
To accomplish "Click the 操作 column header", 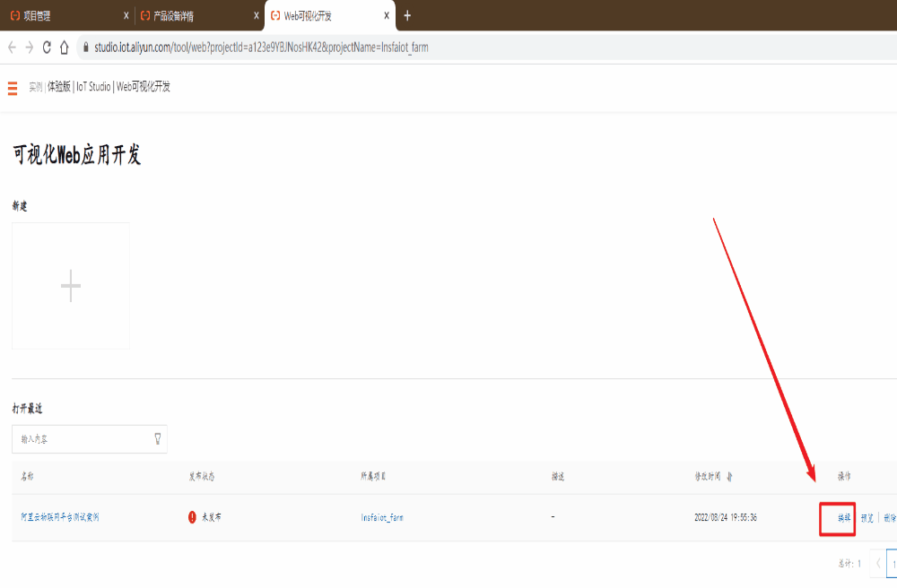I will tap(844, 477).
